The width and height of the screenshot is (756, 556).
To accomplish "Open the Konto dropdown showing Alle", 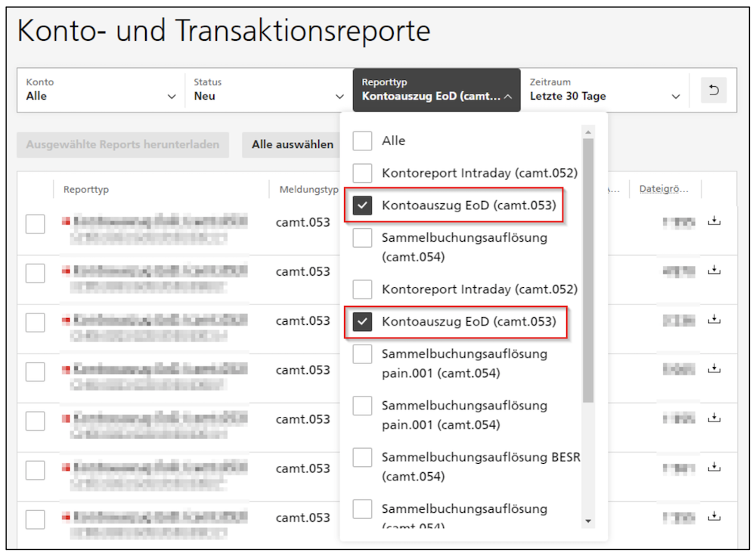I will pyautogui.click(x=101, y=90).
